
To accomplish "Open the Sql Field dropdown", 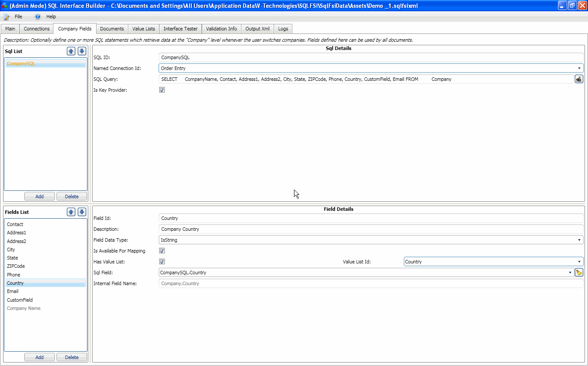I will pyautogui.click(x=366, y=273).
